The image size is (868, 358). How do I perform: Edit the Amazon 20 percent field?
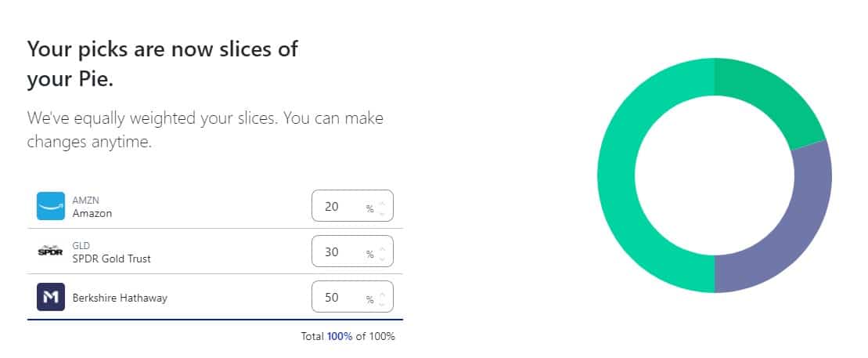pos(353,206)
